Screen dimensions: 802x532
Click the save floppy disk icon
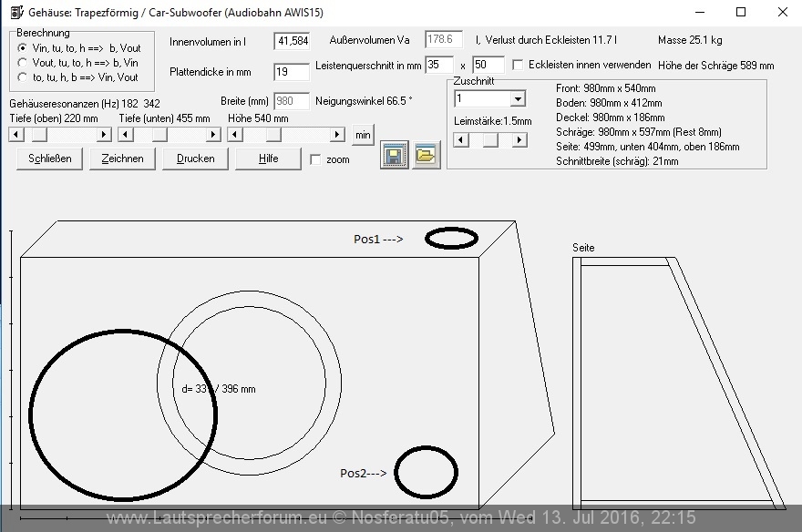[x=393, y=156]
